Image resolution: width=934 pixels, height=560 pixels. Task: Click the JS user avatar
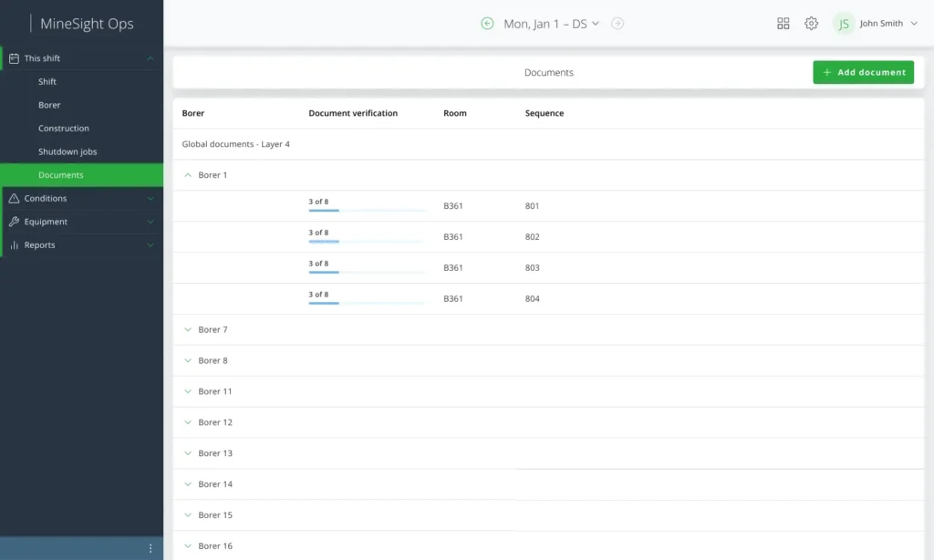(844, 24)
